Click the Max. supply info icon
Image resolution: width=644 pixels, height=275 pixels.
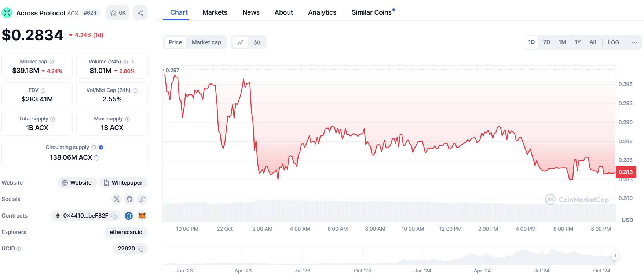coord(128,119)
